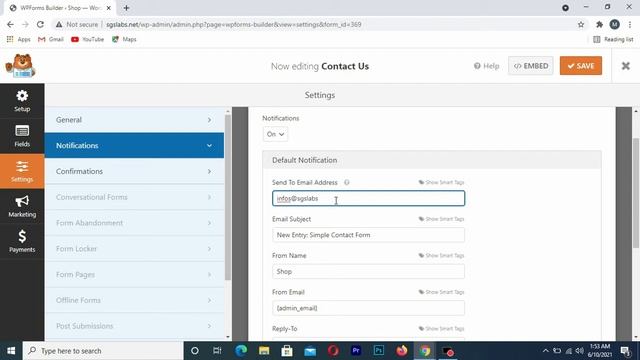This screenshot has height=360, width=640.
Task: Open the Fields panel
Action: (x=22, y=136)
